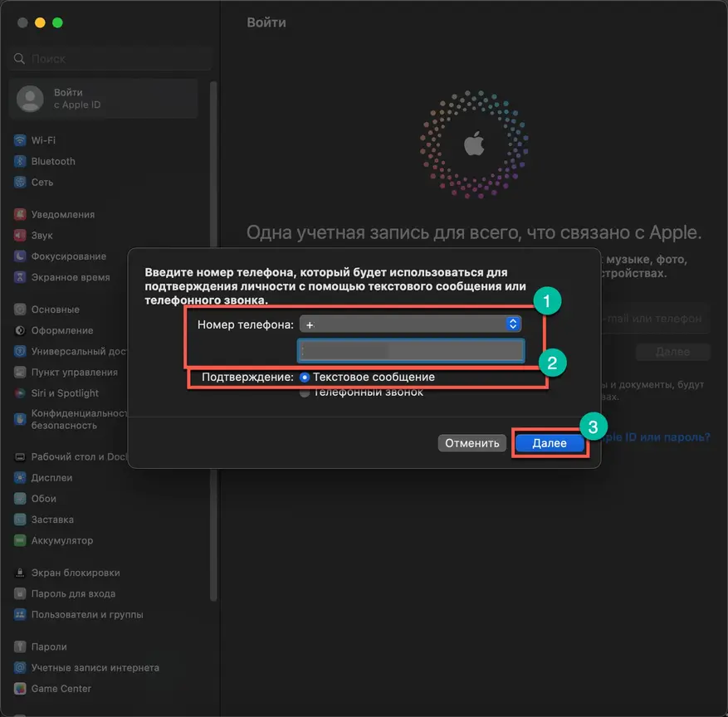Click the e-mail or phone field behind dialog

click(x=656, y=319)
